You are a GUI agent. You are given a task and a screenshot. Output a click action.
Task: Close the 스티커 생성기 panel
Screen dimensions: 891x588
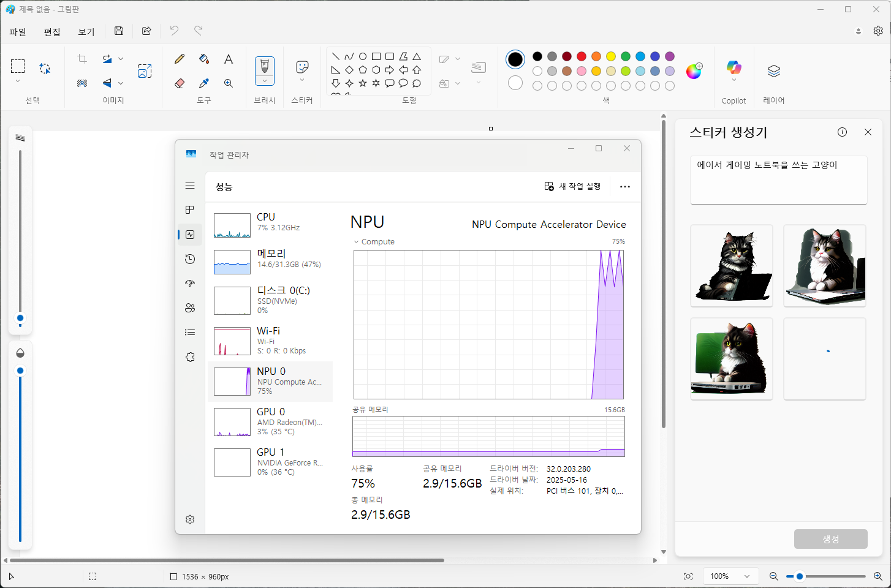click(x=868, y=132)
